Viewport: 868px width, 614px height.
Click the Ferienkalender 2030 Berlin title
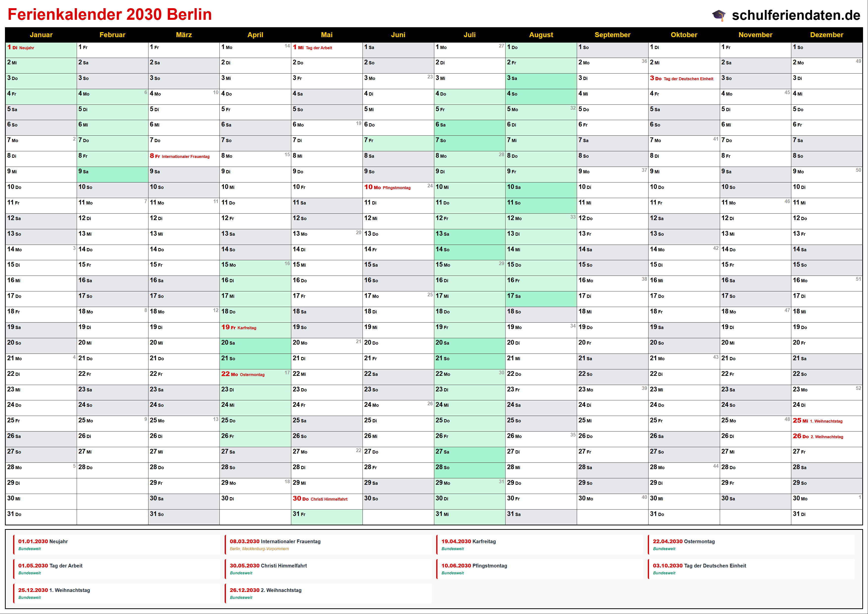[110, 14]
